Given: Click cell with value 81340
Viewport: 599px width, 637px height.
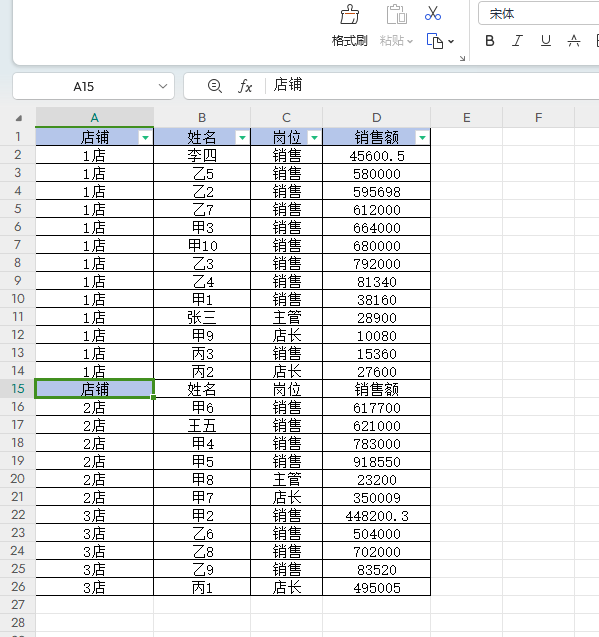Looking at the screenshot, I should tap(377, 281).
